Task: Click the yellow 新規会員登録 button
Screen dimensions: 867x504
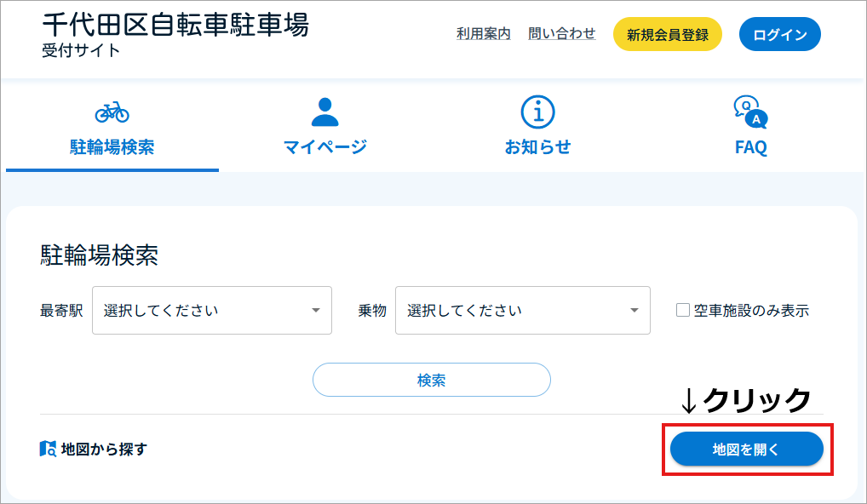Action: [668, 34]
